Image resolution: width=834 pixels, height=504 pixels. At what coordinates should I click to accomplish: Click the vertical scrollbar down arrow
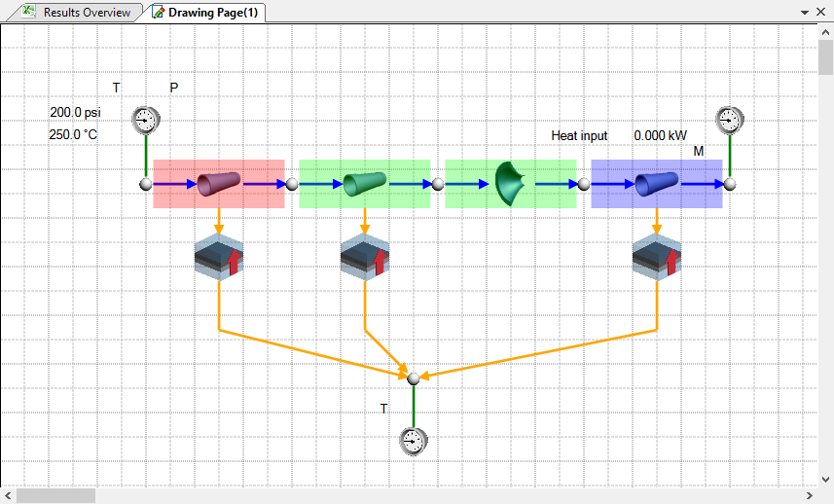pos(826,479)
